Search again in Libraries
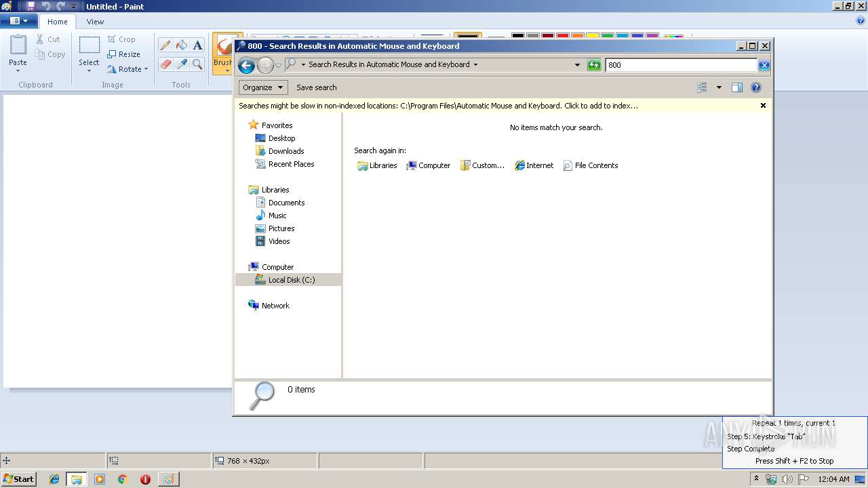This screenshot has width=868, height=488. point(377,165)
